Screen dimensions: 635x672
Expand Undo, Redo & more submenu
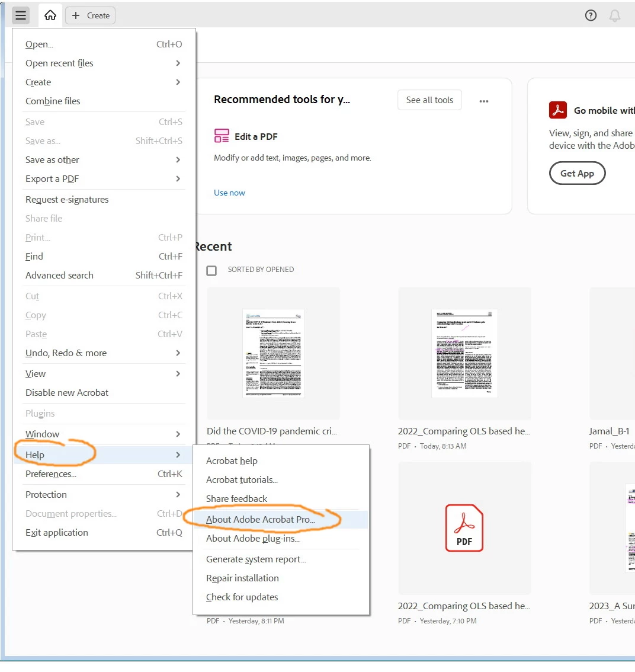(104, 353)
